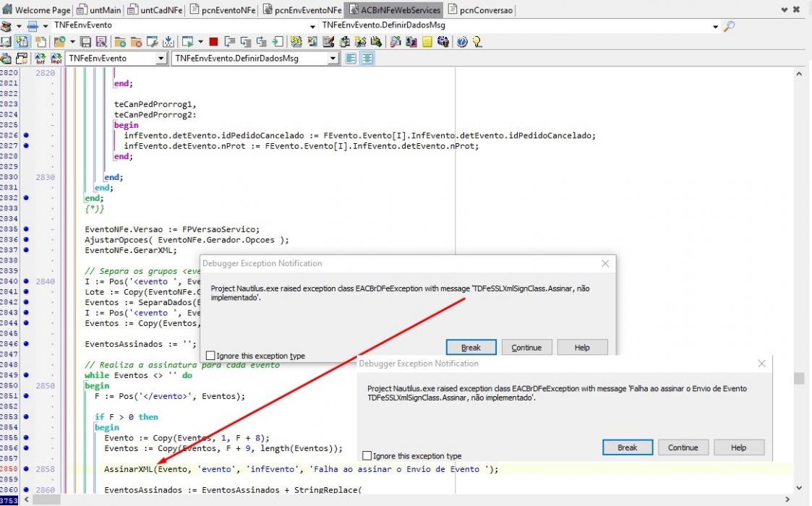This screenshot has height=506, width=812.
Task: Open dropdown arrow next to Open icon
Action: coord(73,41)
